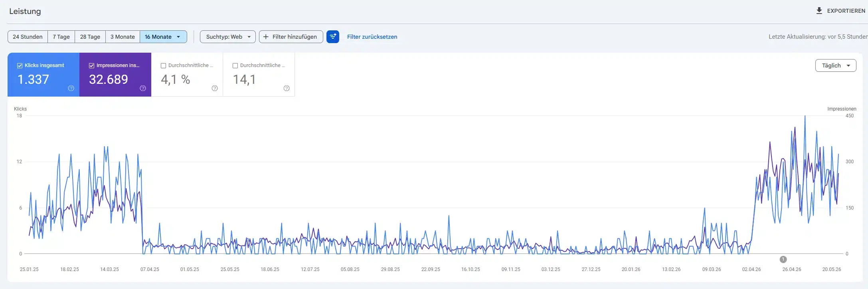
Task: Uncheck Impressionen insgesamt checkbox
Action: (91, 65)
